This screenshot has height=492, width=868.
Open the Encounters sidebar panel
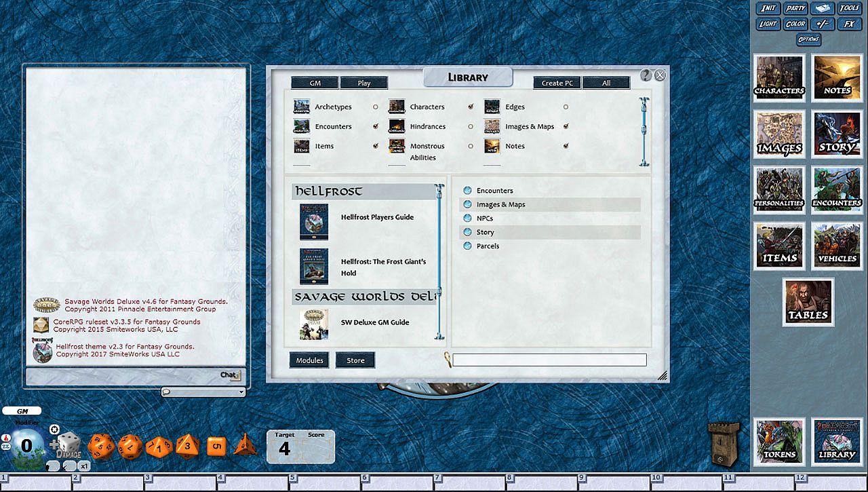(837, 190)
